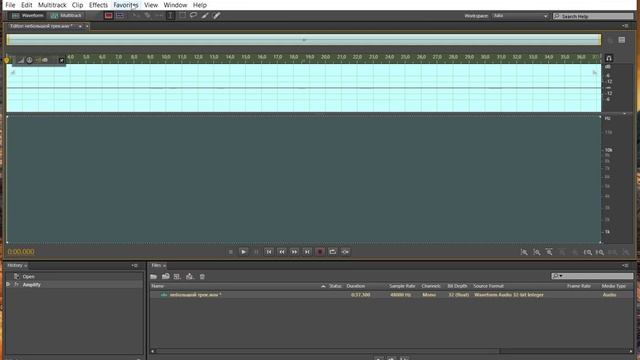640x360 pixels.
Task: Open Files panel options menu
Action: [x=625, y=266]
